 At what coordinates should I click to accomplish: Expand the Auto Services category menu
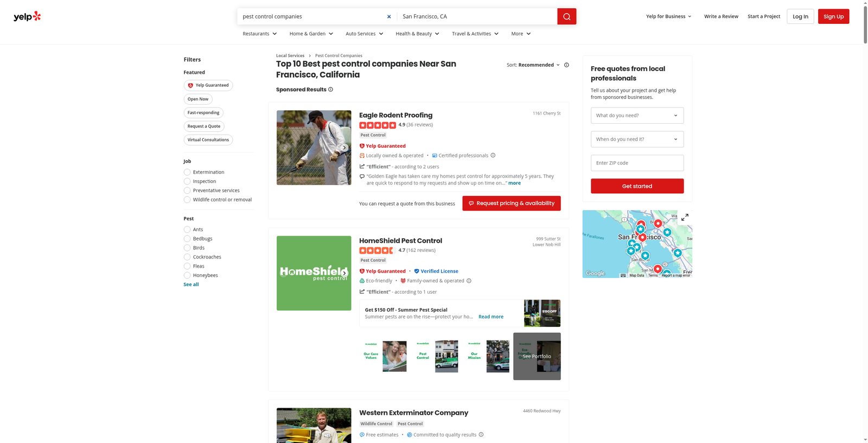point(365,34)
